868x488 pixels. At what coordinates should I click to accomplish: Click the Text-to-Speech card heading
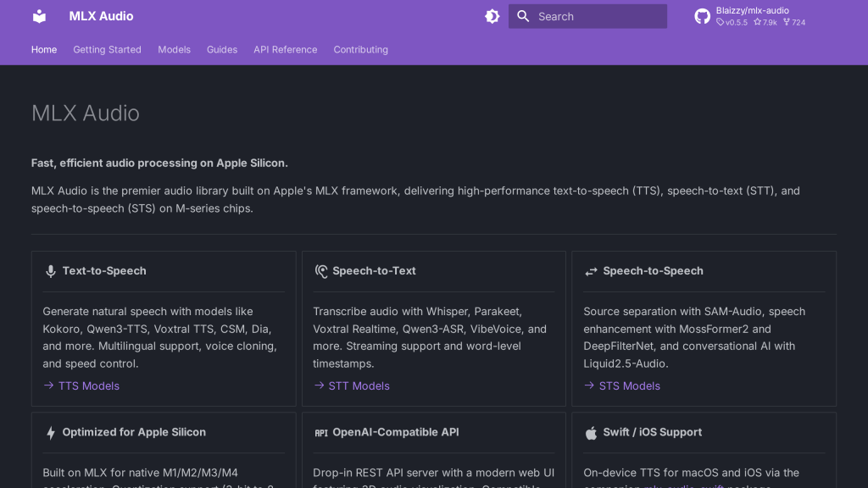click(x=104, y=271)
